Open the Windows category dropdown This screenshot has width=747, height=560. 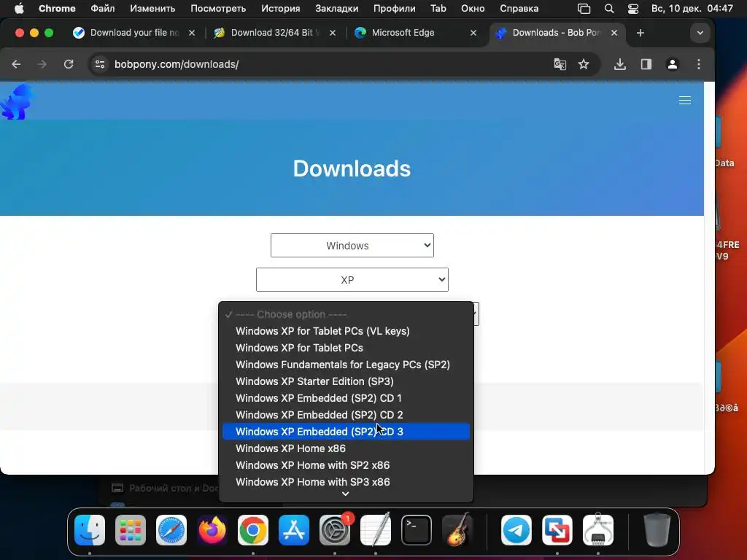point(352,245)
